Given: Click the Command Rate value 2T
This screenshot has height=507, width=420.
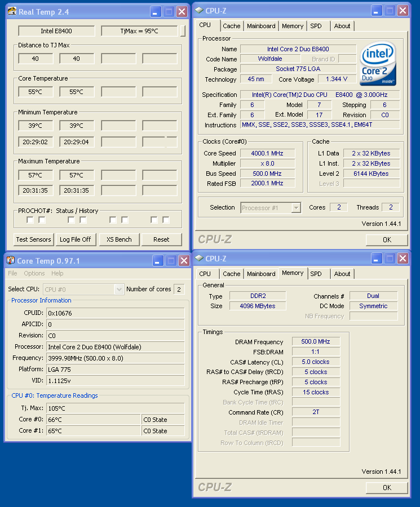Looking at the screenshot, I should pyautogui.click(x=316, y=412).
